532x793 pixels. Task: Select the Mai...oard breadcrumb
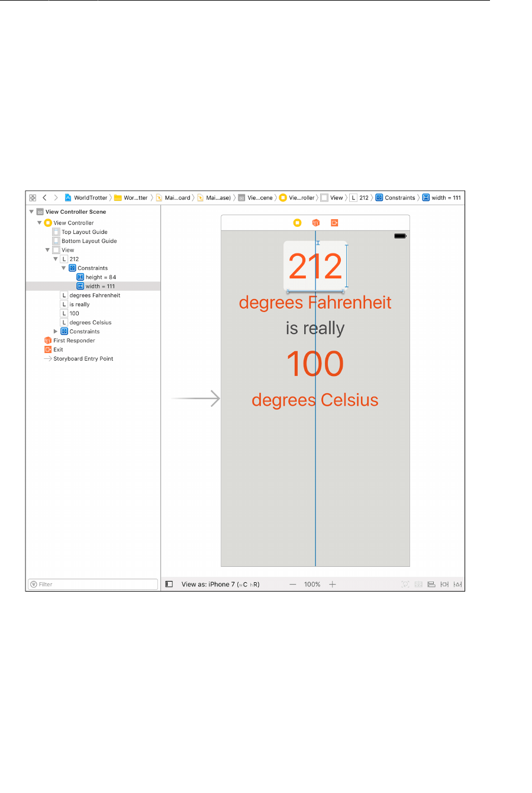tap(173, 198)
